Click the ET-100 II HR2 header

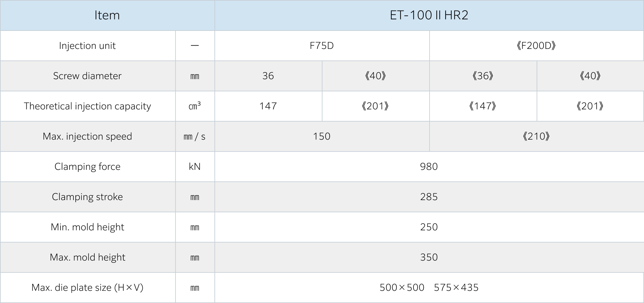click(429, 15)
